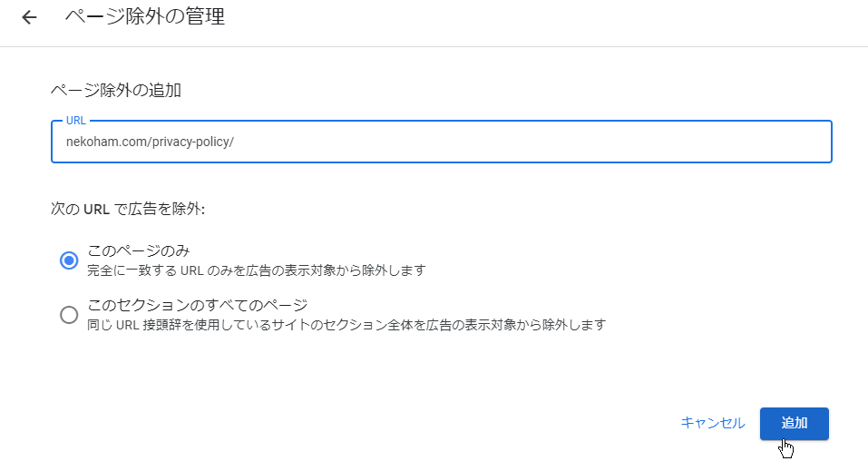Click the このセクションのすべてのページ option label

(x=198, y=305)
